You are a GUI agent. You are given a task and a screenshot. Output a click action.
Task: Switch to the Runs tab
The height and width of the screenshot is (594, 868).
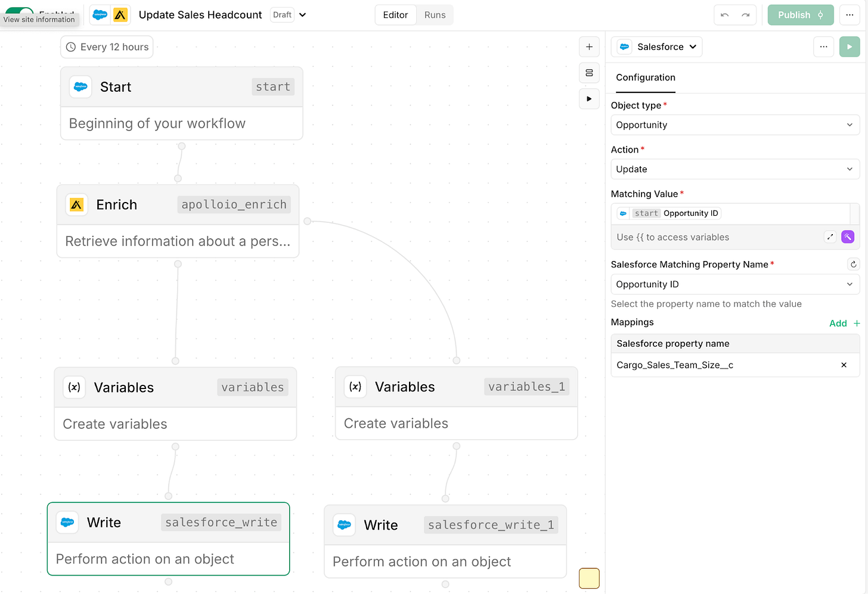(x=435, y=15)
